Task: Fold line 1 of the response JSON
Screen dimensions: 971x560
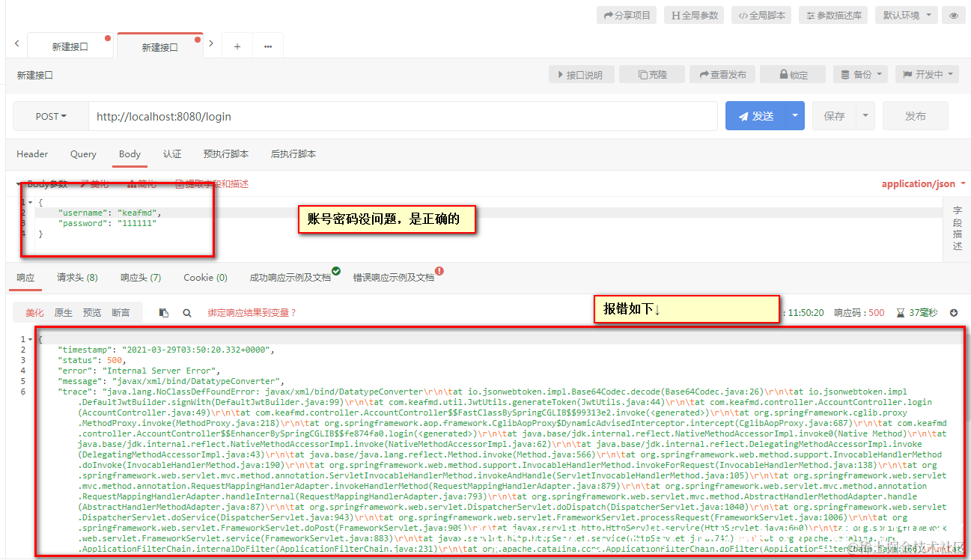Action: coord(30,340)
